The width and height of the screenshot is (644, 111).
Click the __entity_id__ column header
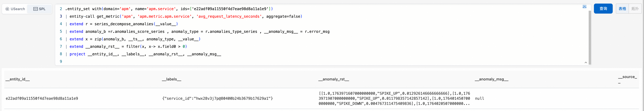tap(18, 79)
